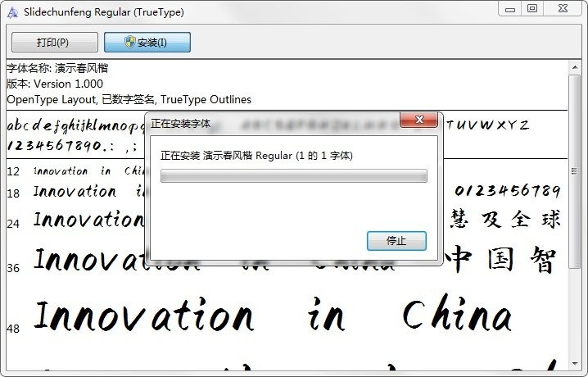Click the size 24 label

13,224
